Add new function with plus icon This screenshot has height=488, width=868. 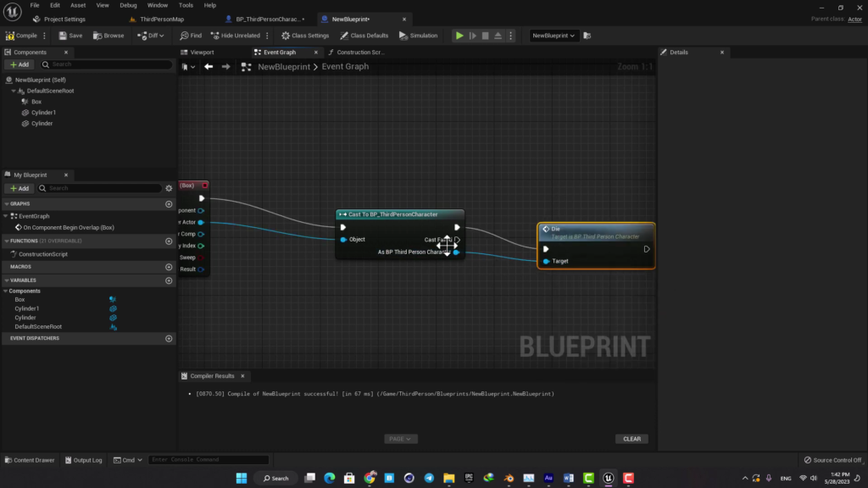coord(169,241)
